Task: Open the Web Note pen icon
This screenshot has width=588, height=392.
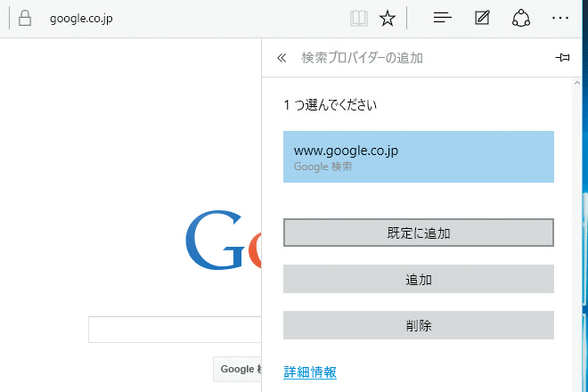Action: pyautogui.click(x=482, y=18)
